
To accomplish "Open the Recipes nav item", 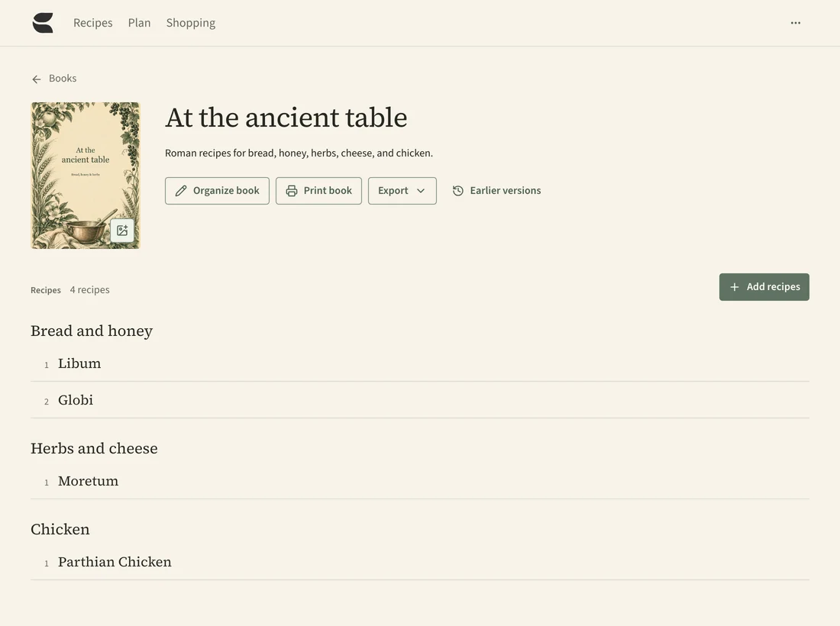I will (92, 23).
